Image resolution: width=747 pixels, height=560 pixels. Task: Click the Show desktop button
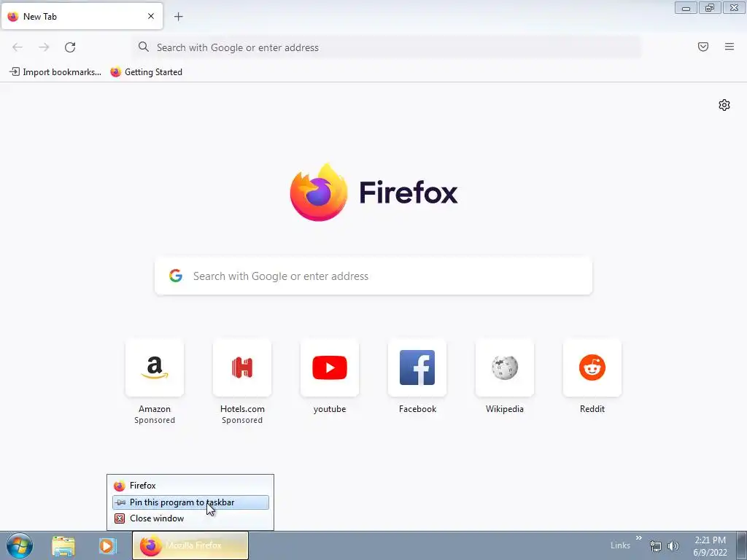[x=741, y=545]
